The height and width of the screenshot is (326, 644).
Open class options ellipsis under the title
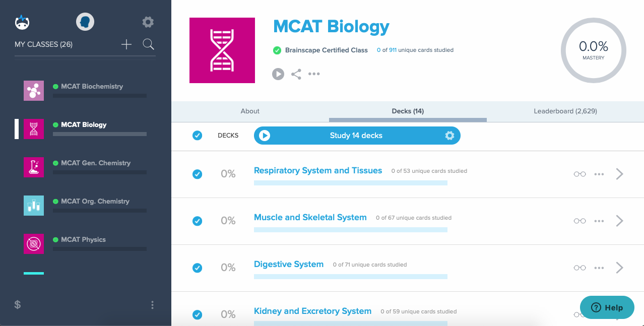pos(314,74)
